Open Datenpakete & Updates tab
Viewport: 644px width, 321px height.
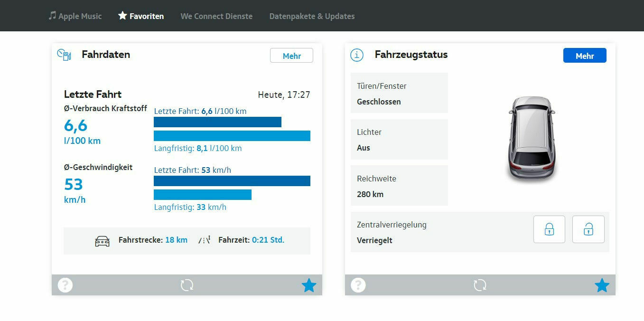(x=312, y=16)
